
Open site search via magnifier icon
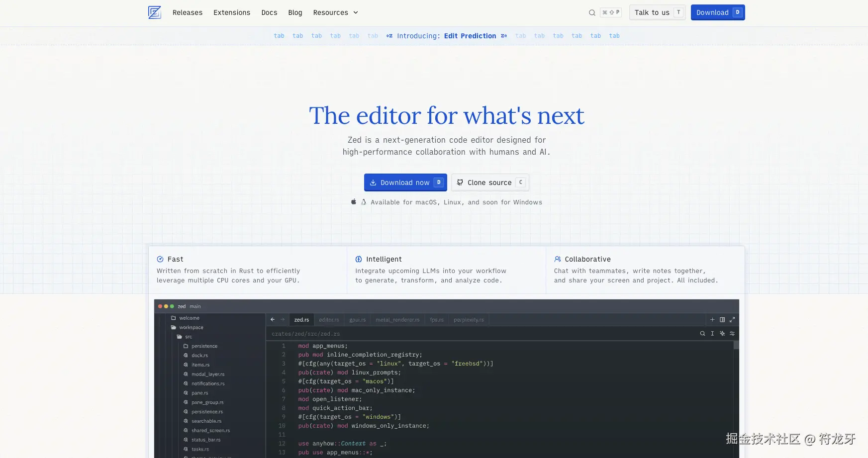[x=592, y=13]
